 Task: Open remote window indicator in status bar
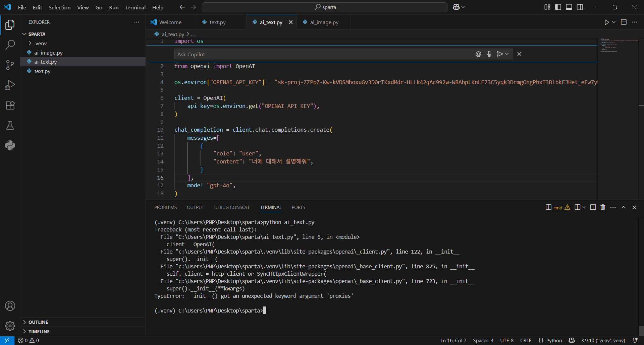[x=7, y=340]
